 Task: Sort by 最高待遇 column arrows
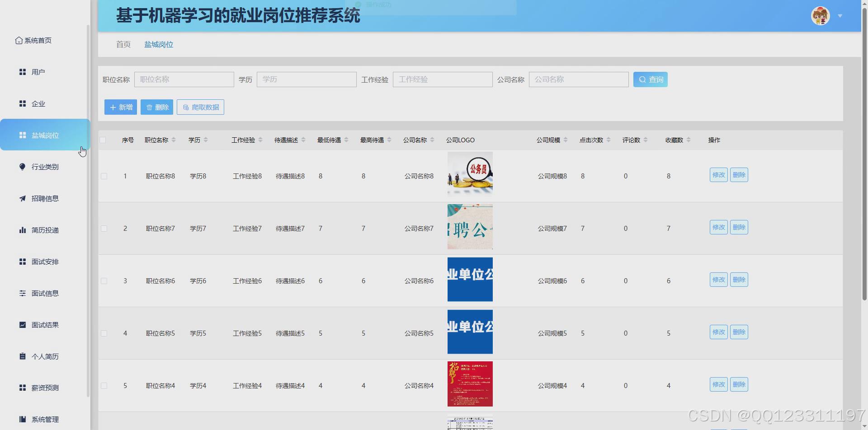click(x=389, y=140)
